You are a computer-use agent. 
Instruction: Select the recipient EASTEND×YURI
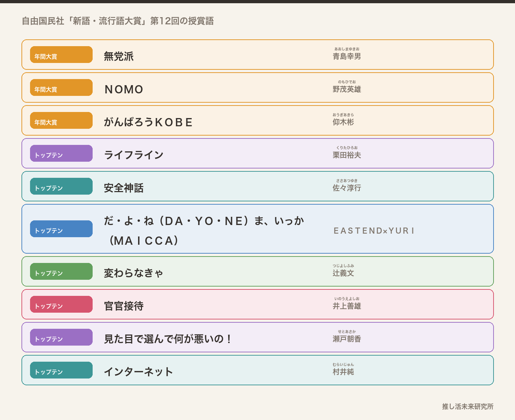click(374, 231)
